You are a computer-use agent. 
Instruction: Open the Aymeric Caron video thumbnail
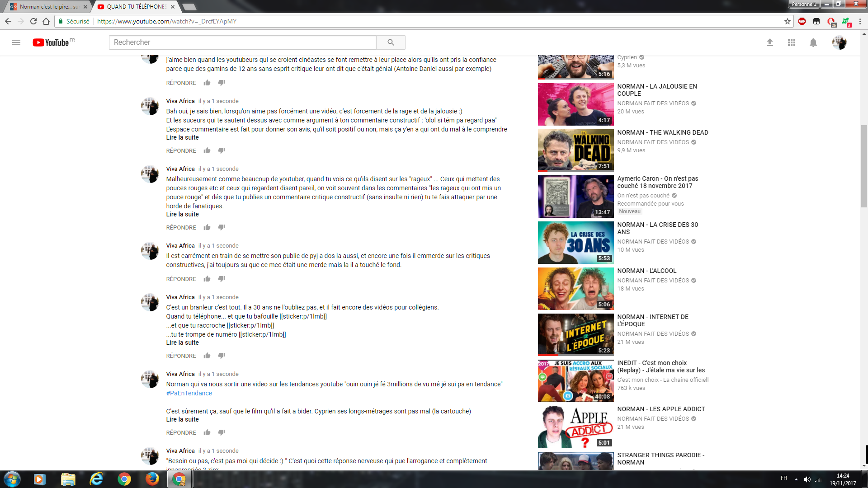576,197
